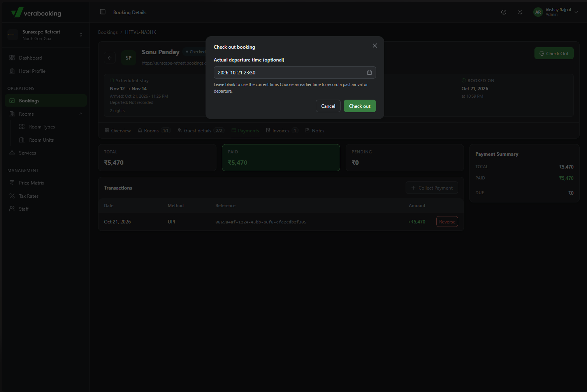Click the Sonu Pandey guest name
Image resolution: width=587 pixels, height=392 pixels.
coord(160,52)
